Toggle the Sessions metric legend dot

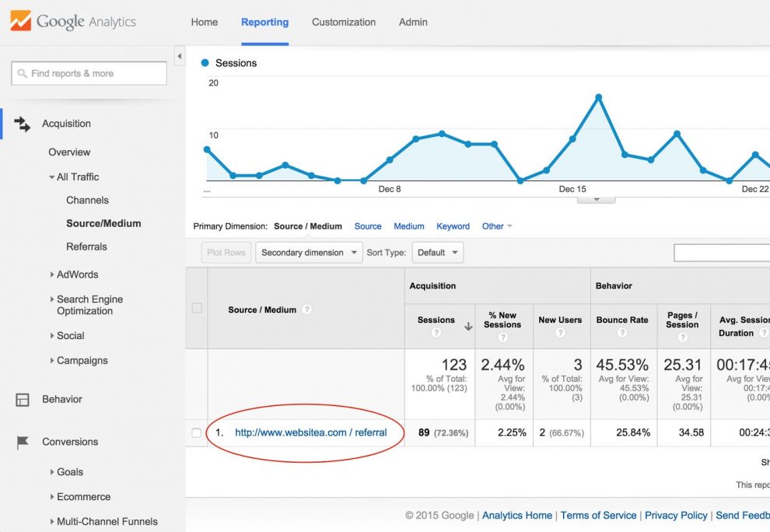point(204,63)
